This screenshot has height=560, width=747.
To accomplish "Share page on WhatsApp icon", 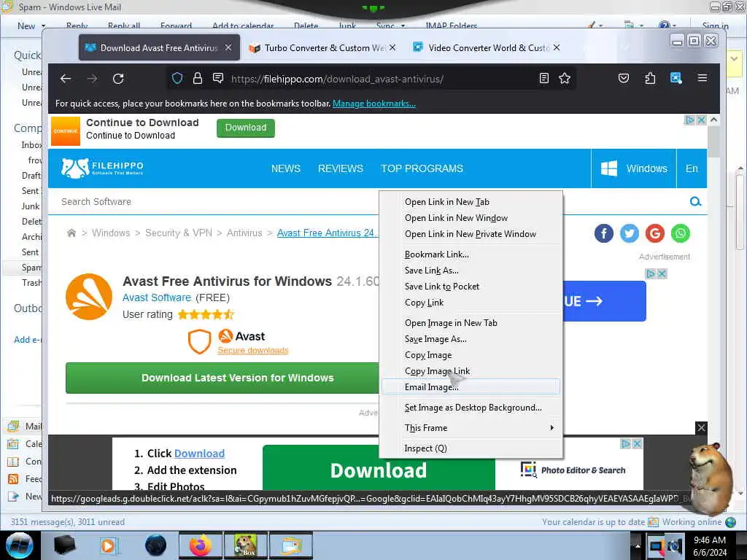I will tap(681, 233).
